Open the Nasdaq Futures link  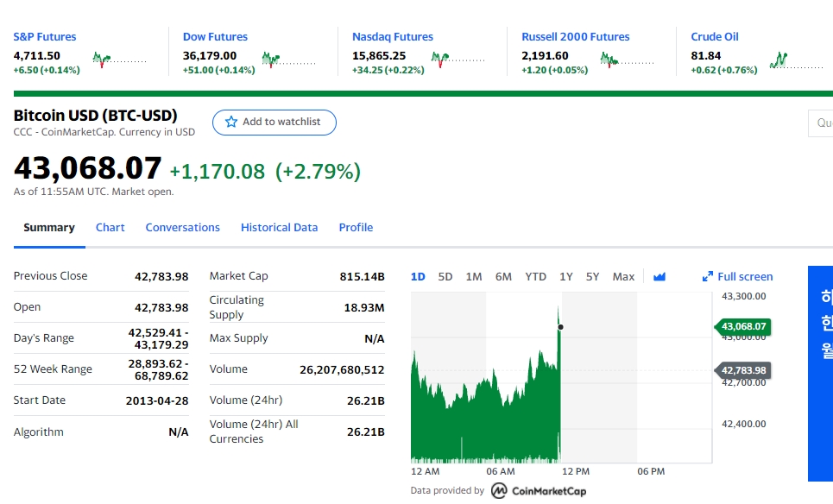pos(393,36)
